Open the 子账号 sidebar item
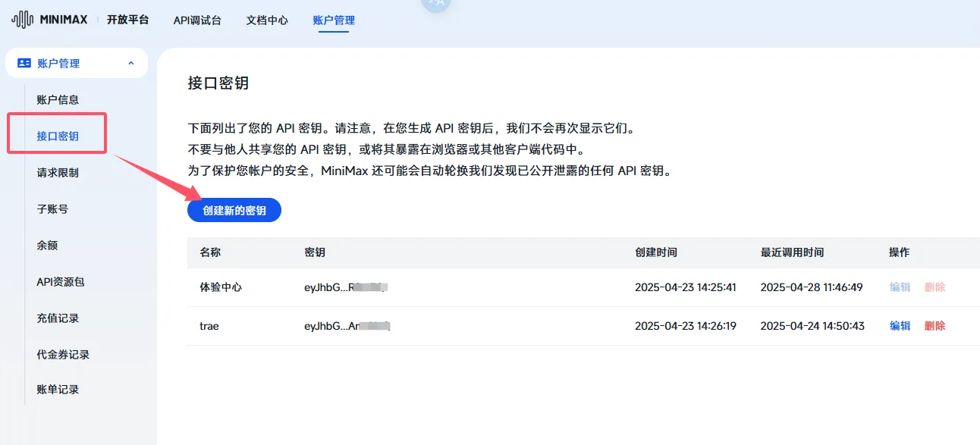 (52, 209)
